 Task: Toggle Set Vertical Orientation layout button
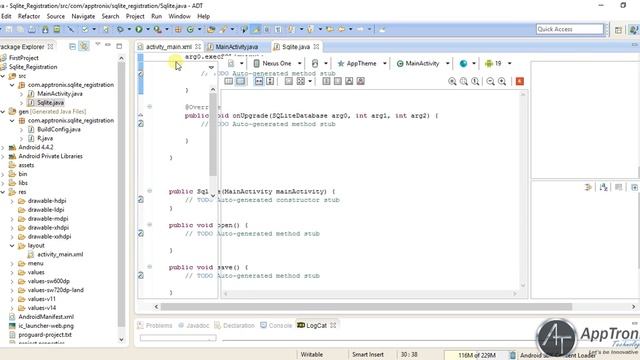click(x=240, y=81)
